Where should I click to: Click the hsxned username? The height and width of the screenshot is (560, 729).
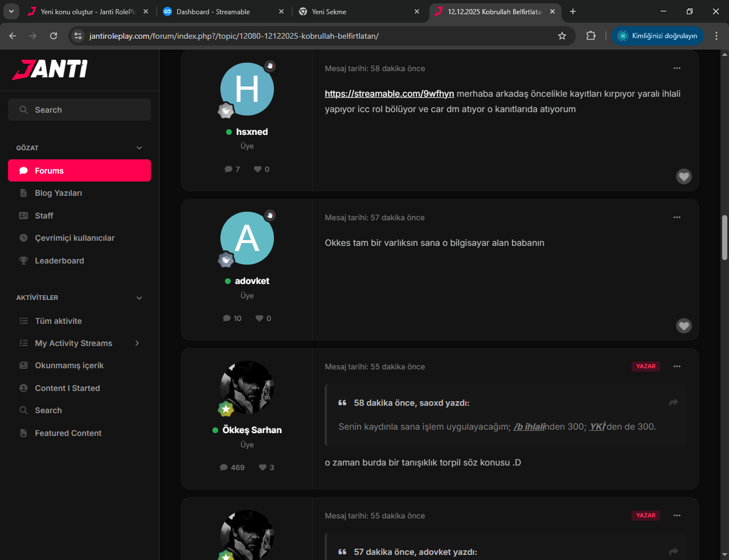coord(252,132)
